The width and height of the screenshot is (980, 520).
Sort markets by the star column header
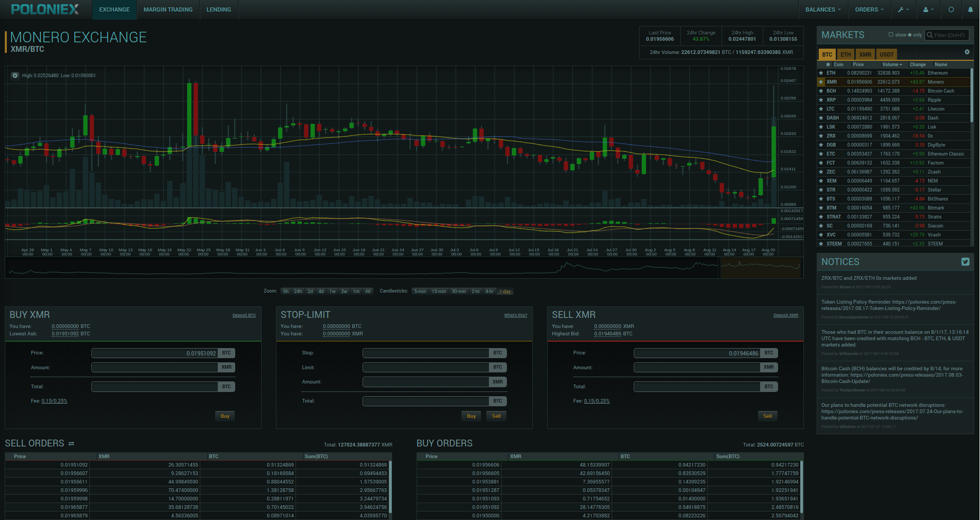click(x=828, y=65)
